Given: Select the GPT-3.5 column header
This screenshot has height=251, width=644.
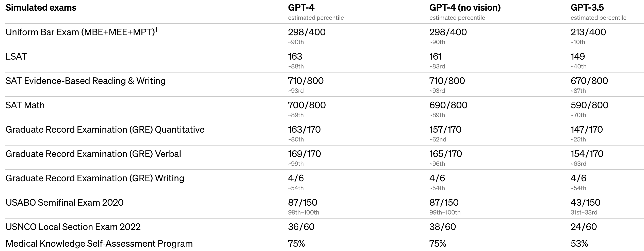Looking at the screenshot, I should click(587, 8).
